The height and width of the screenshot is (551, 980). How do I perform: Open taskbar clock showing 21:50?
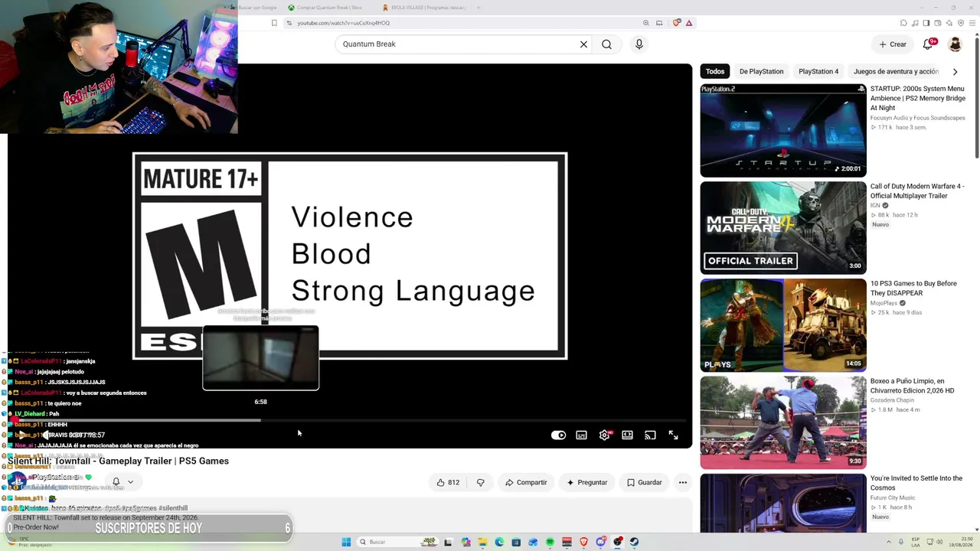click(960, 542)
